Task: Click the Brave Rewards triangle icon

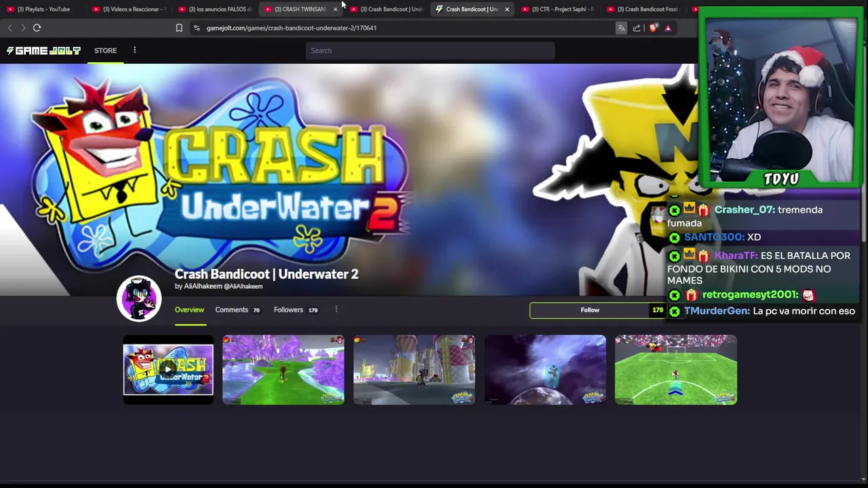Action: click(x=668, y=28)
